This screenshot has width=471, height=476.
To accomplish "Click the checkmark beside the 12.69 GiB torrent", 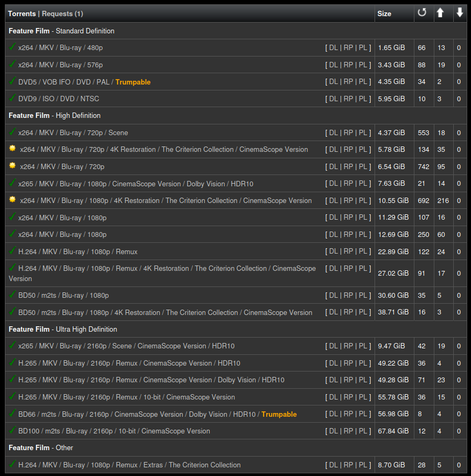I will click(12, 234).
